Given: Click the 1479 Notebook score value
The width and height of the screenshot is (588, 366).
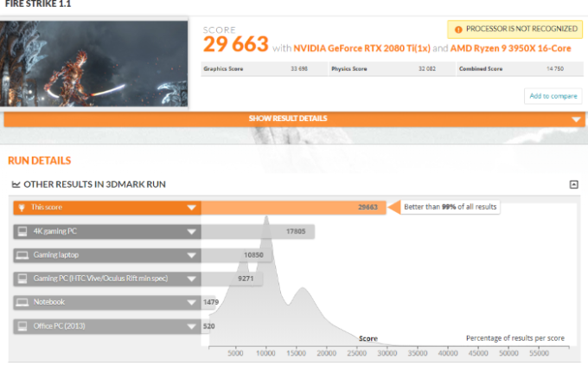Looking at the screenshot, I should 211,302.
